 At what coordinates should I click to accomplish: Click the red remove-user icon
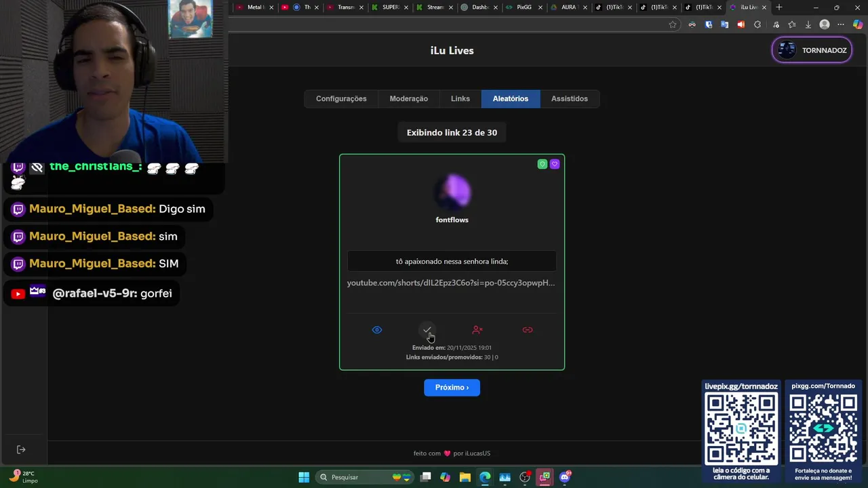coord(477,330)
